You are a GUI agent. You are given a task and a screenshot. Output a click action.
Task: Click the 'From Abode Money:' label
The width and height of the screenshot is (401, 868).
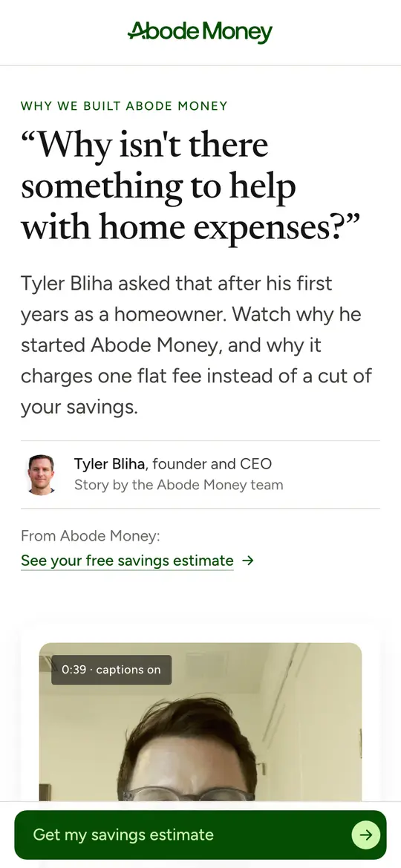(91, 536)
